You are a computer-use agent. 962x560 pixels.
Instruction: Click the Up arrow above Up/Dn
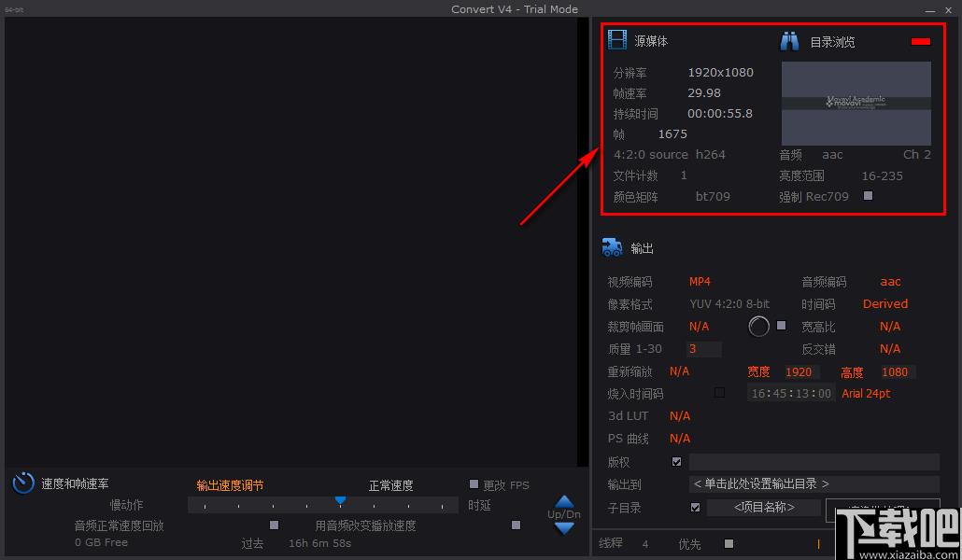coord(564,501)
